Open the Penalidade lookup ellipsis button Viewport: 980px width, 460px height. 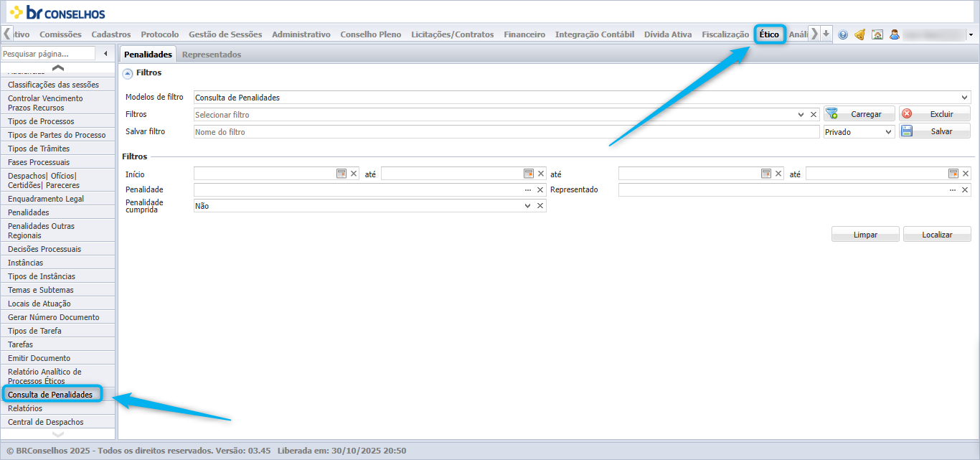pyautogui.click(x=528, y=189)
